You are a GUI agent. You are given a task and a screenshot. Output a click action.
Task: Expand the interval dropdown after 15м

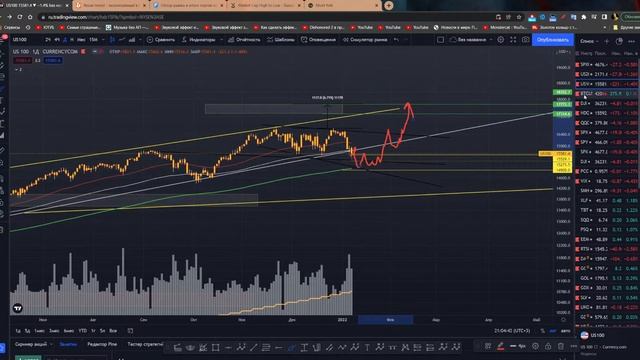(x=102, y=40)
